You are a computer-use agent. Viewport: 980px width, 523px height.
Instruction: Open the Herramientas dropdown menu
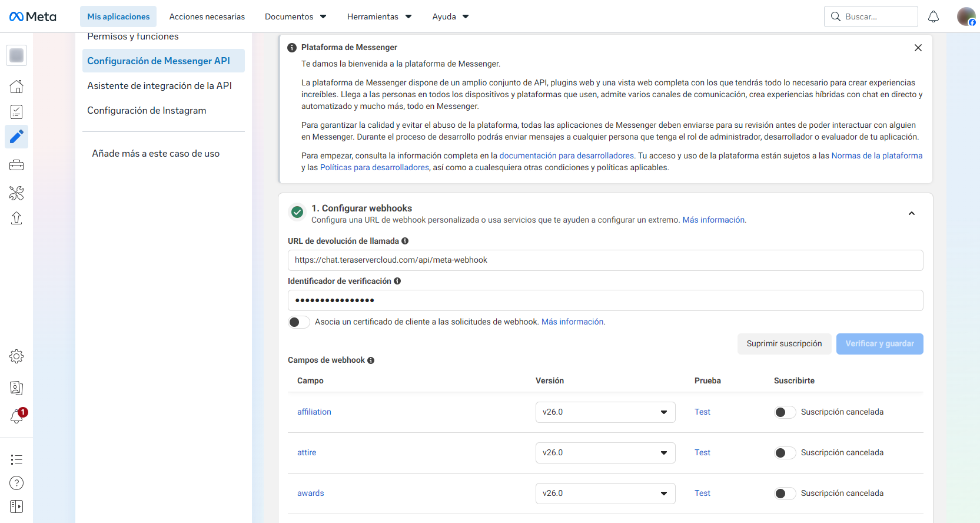380,16
